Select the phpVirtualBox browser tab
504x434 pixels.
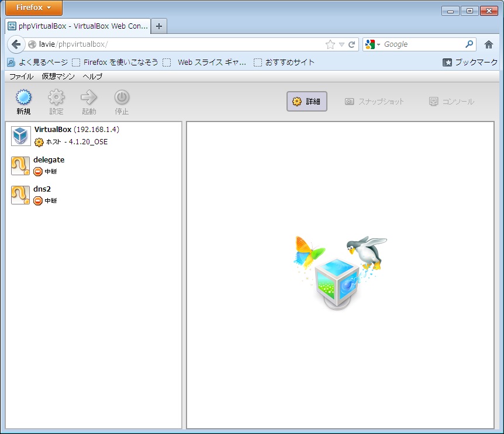tap(78, 26)
